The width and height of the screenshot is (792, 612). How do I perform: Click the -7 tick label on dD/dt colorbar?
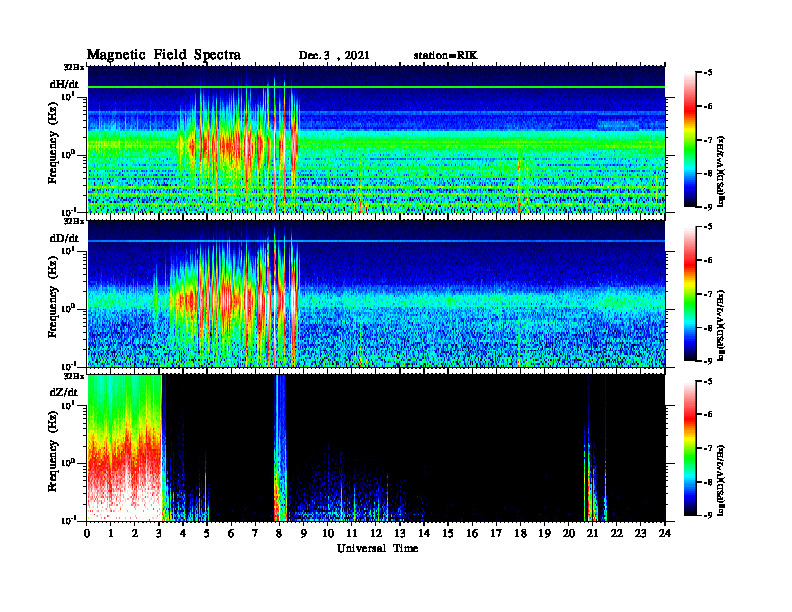click(x=708, y=294)
